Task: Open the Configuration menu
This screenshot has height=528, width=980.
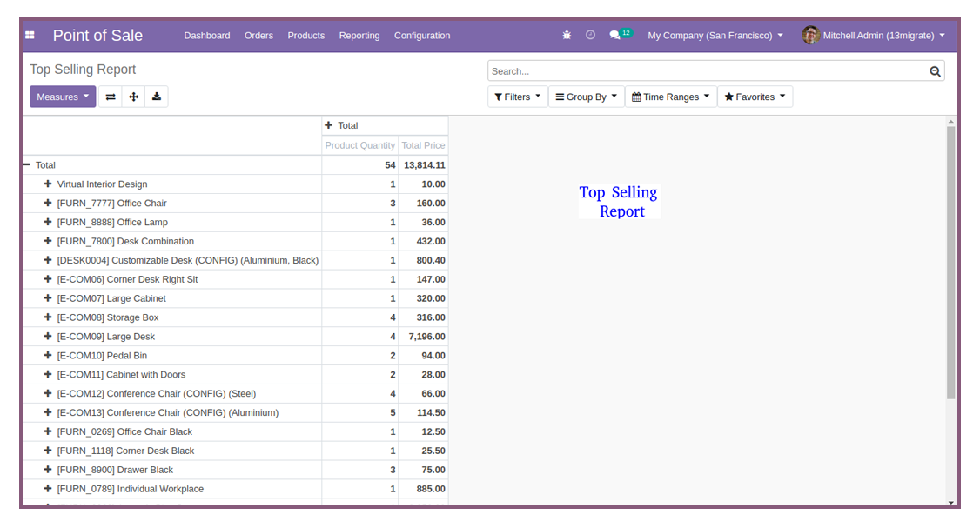Action: point(422,36)
